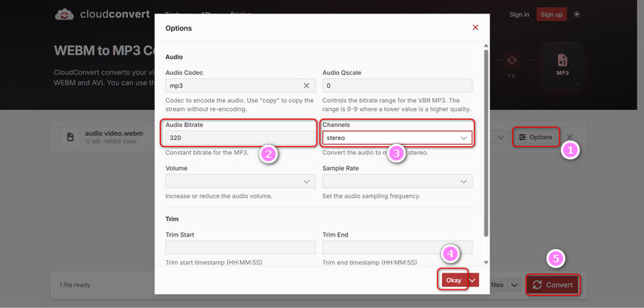Screen dimensions: 644x308
Task: Open the format dropdown beside Options
Action: pos(500,138)
